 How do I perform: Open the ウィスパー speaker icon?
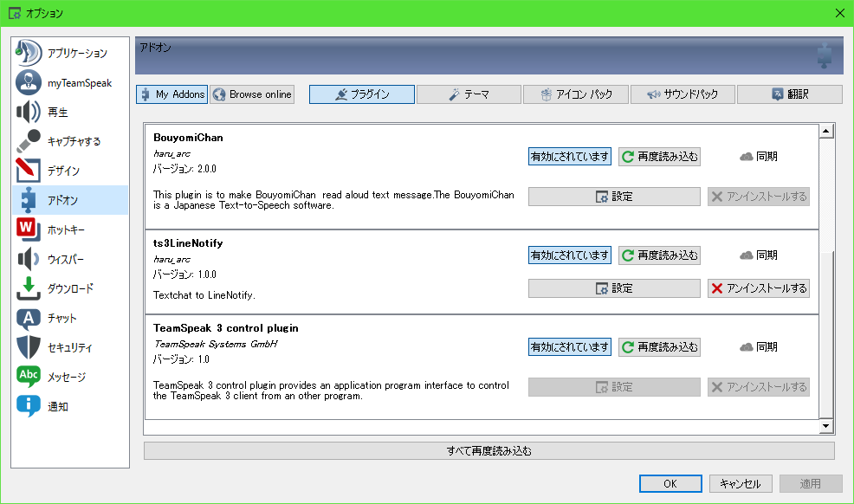[x=28, y=259]
